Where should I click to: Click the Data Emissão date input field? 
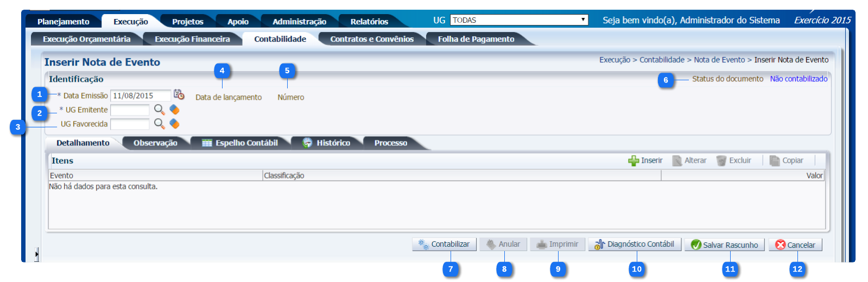(x=140, y=95)
